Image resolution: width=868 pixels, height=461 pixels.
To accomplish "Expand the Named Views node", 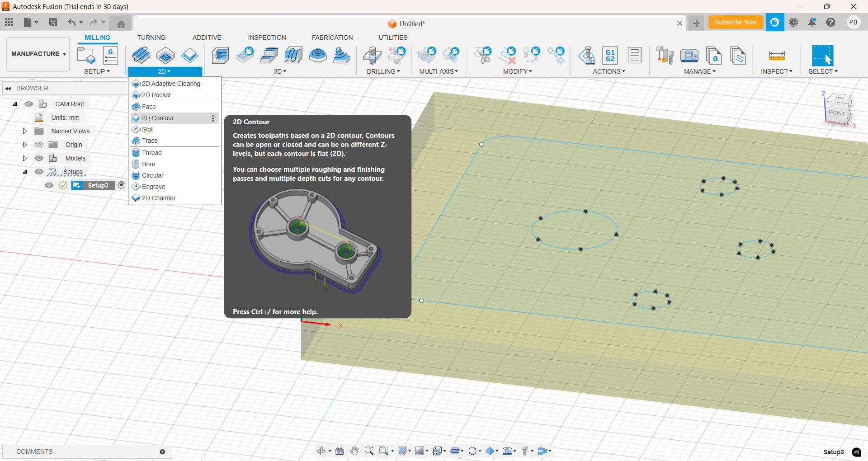I will 24,131.
